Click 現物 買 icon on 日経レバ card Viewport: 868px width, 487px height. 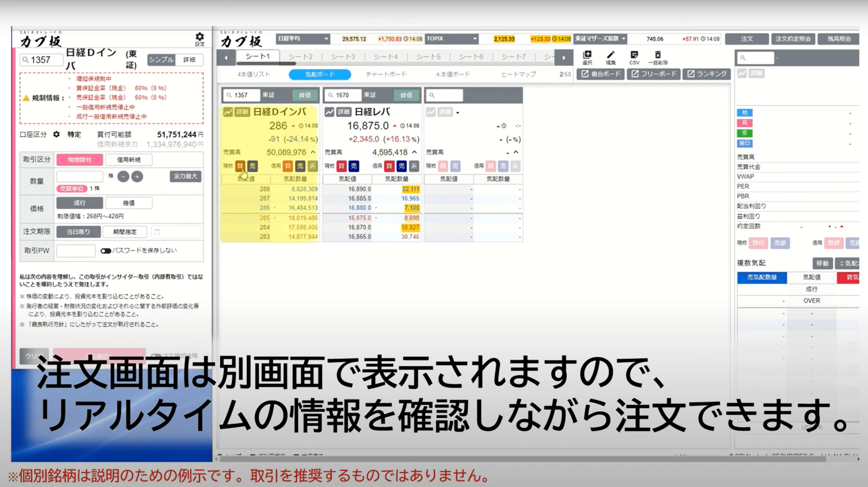(x=342, y=166)
